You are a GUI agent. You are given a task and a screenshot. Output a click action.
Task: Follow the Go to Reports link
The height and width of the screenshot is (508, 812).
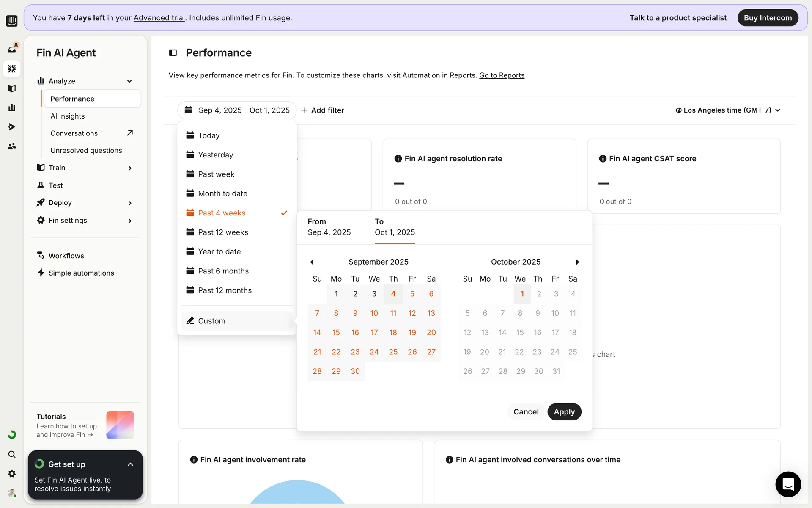[x=502, y=75]
